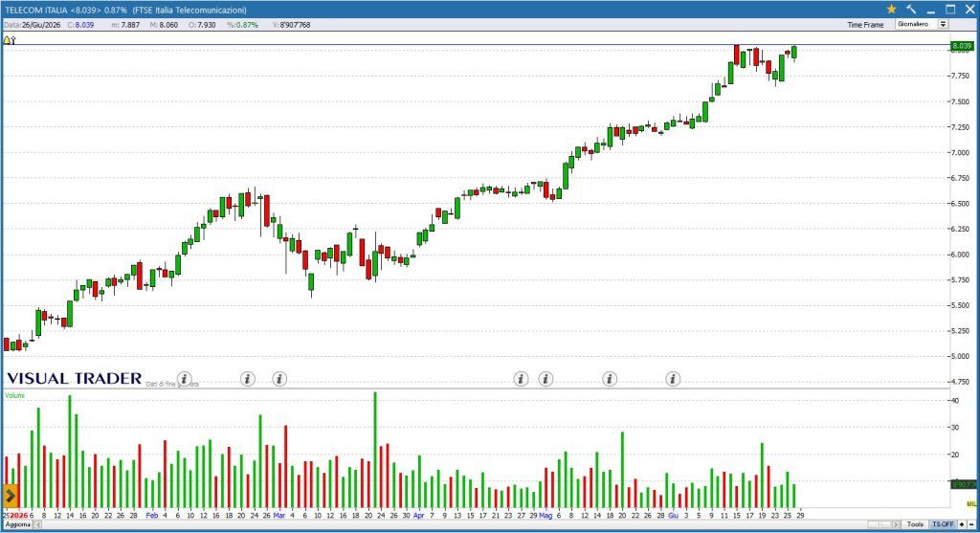The height and width of the screenshot is (533, 980).
Task: Click the Time Frame label
Action: point(865,25)
